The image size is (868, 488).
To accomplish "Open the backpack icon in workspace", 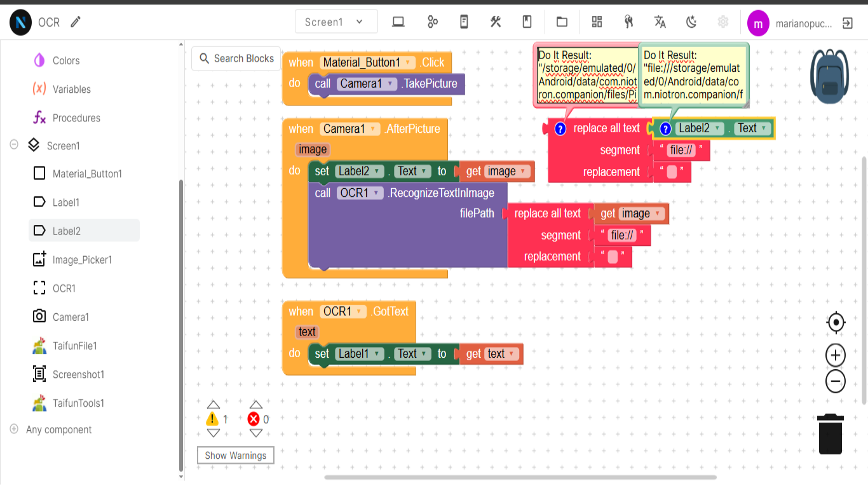I will 829,76.
